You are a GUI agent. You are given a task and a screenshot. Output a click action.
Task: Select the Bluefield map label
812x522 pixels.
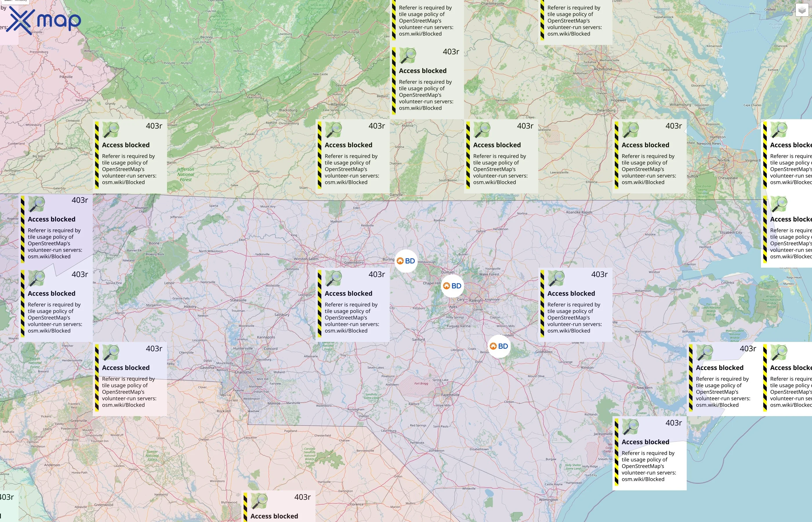tap(203, 105)
